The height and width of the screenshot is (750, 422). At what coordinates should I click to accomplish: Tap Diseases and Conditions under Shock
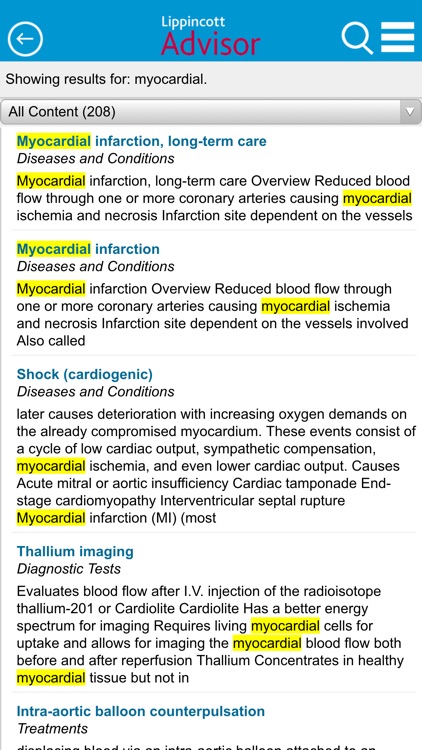pos(96,392)
